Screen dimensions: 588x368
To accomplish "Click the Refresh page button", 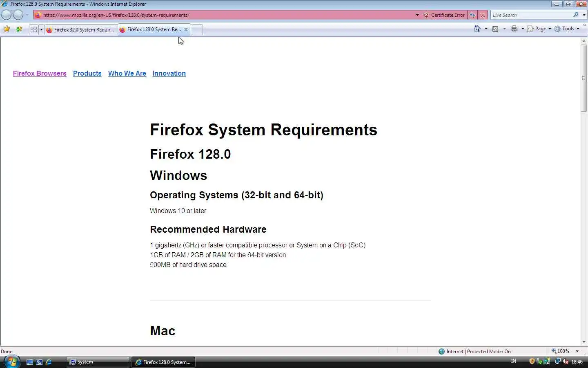I will pos(472,15).
